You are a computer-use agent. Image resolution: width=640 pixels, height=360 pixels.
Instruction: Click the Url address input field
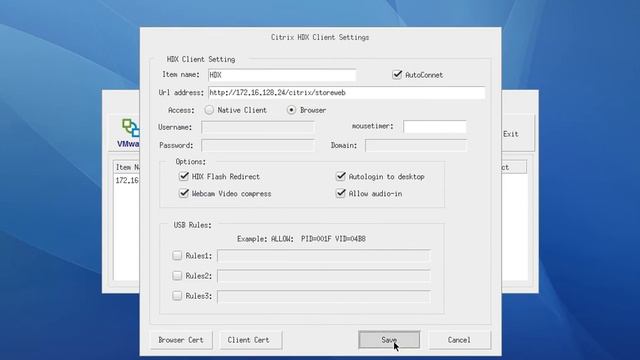[x=347, y=93]
